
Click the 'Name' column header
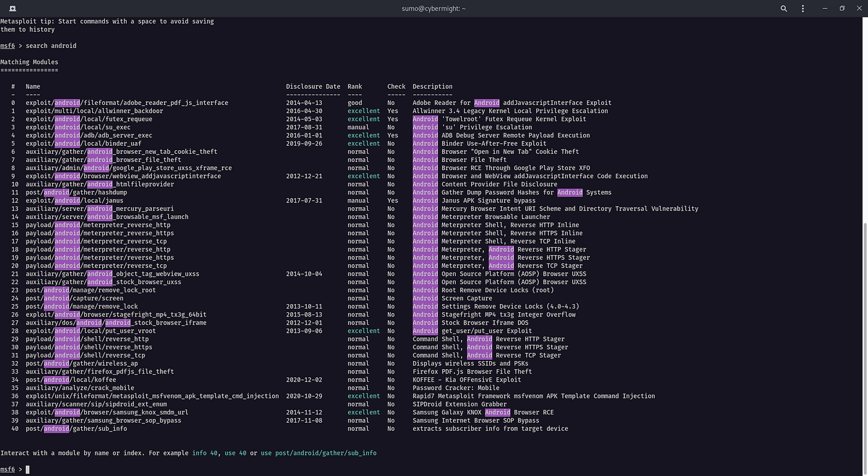click(33, 87)
